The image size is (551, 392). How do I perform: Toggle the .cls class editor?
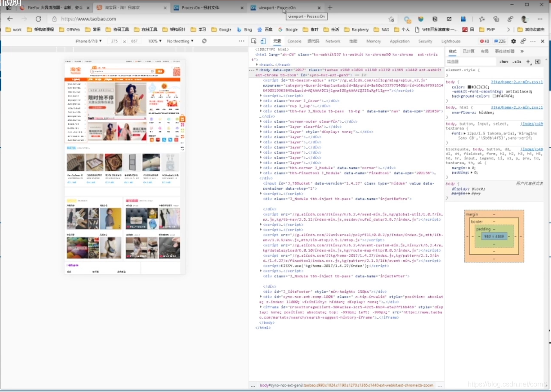click(x=517, y=62)
